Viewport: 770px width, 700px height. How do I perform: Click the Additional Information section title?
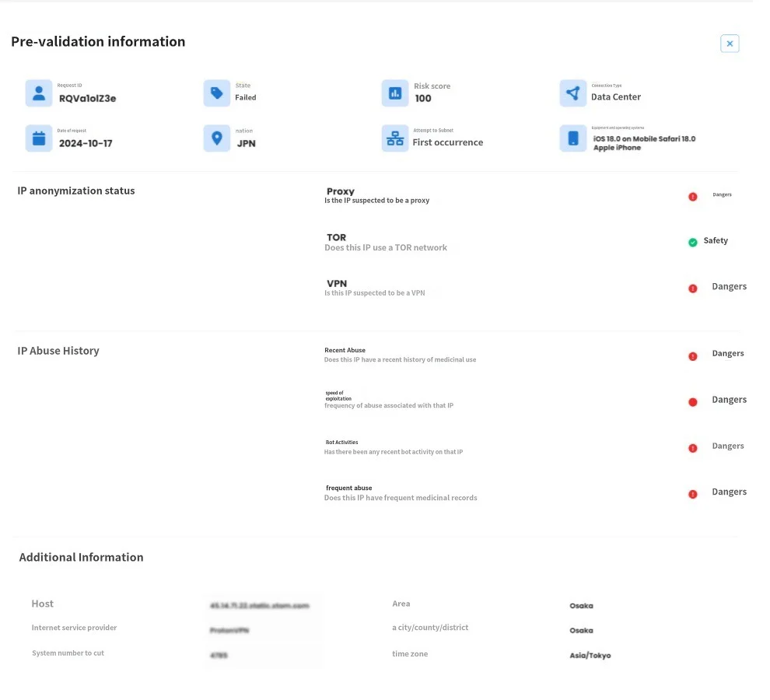pos(81,558)
